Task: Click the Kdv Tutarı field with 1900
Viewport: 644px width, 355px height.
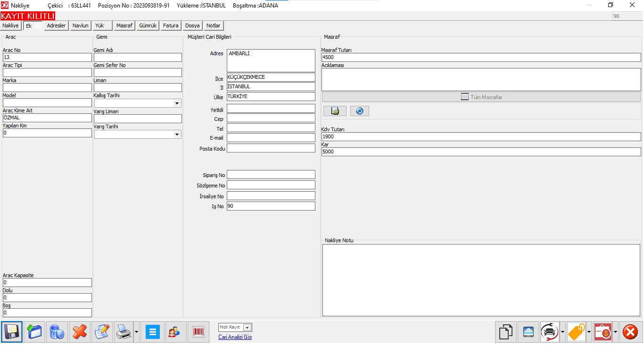Action: [481, 136]
